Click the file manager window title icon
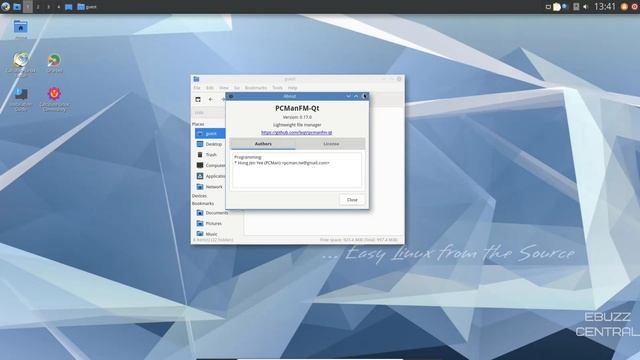This screenshot has width=640, height=360. coord(196,79)
